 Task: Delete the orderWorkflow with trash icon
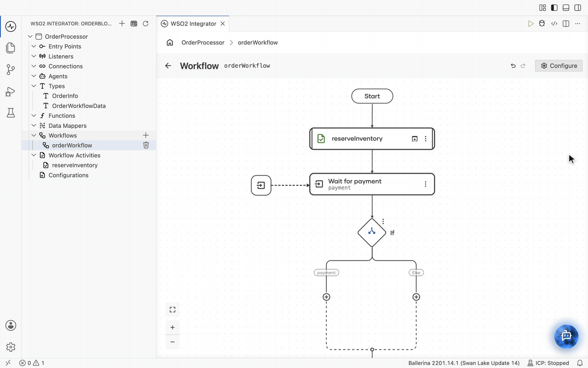click(146, 145)
